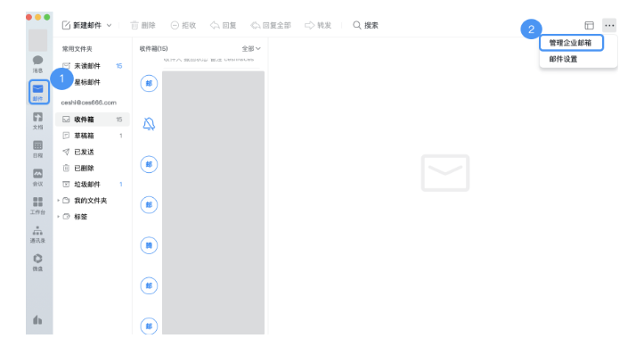This screenshot has width=644, height=355.
Task: Expand the 我的文件夹 tree arrow
Action: coord(58,201)
